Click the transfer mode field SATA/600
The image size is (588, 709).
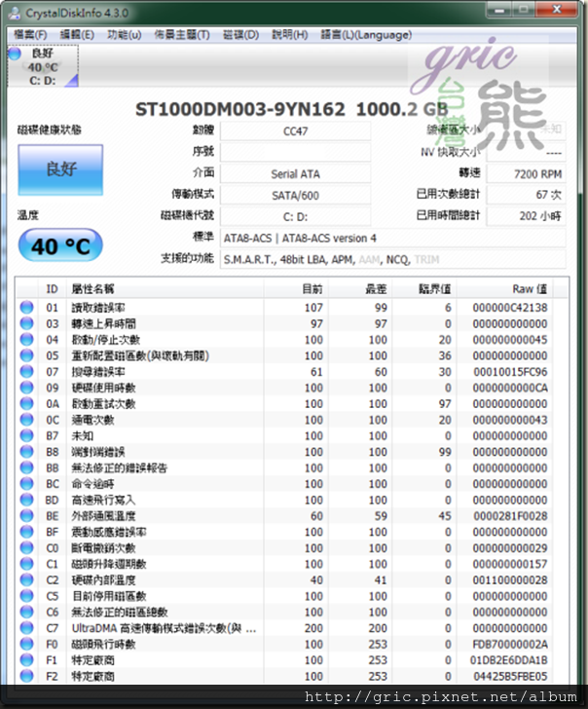click(296, 196)
